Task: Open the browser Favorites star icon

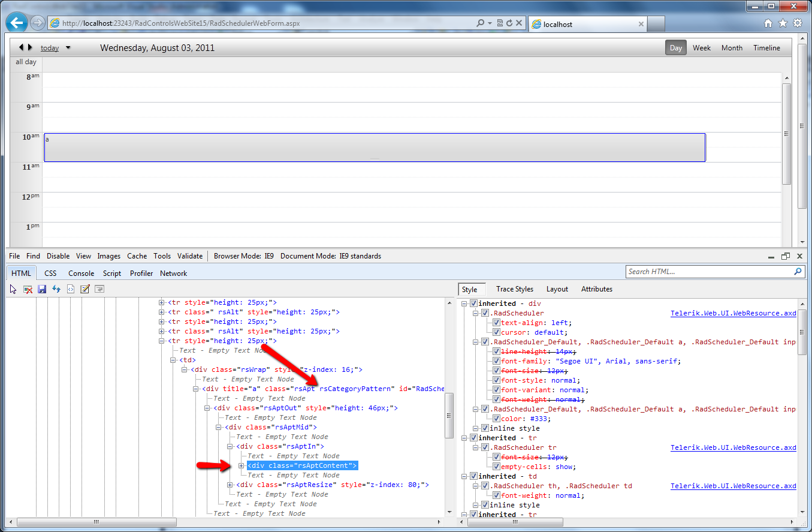Action: coord(783,23)
